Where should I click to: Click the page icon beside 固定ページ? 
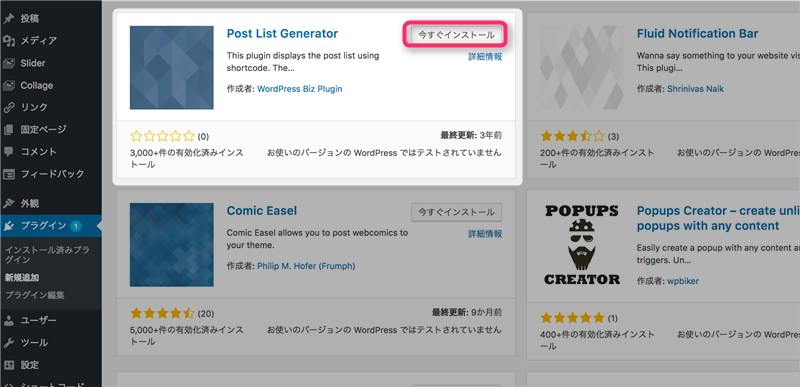[x=9, y=130]
